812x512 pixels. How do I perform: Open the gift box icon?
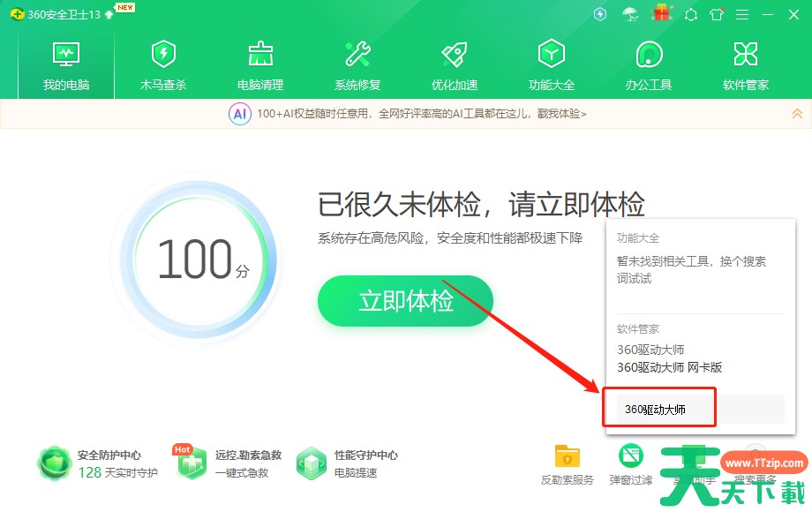[x=662, y=13]
